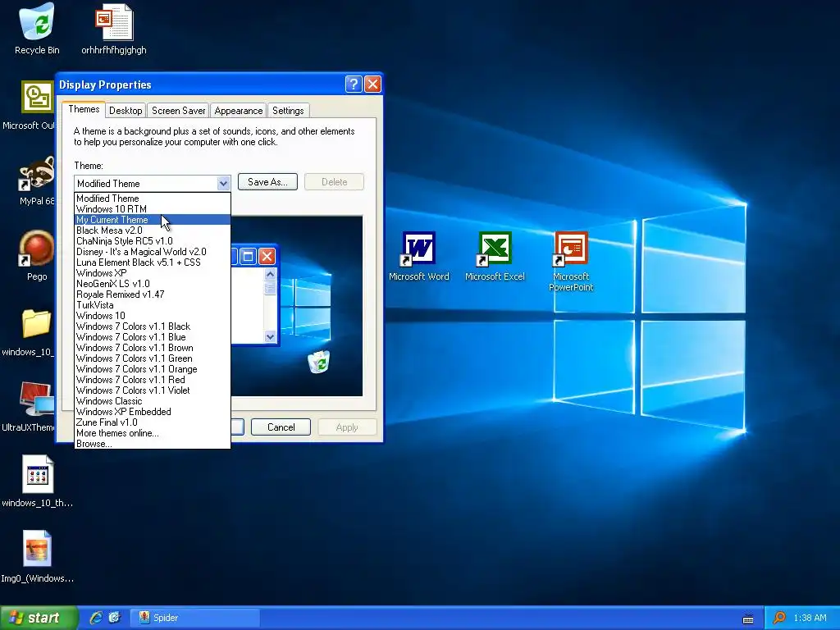Choose Zune Final v1.0 theme
The height and width of the screenshot is (630, 840).
(x=152, y=422)
